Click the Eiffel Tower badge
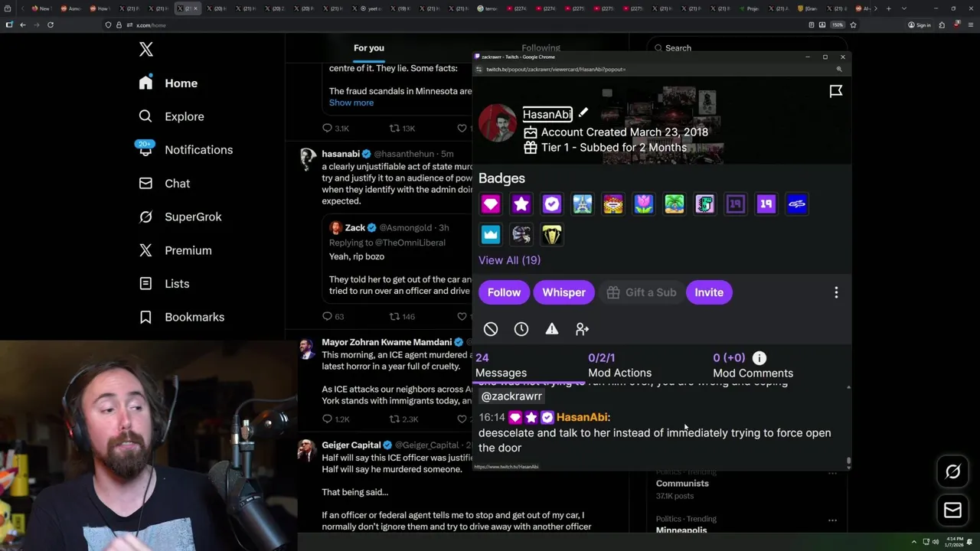 coord(583,204)
